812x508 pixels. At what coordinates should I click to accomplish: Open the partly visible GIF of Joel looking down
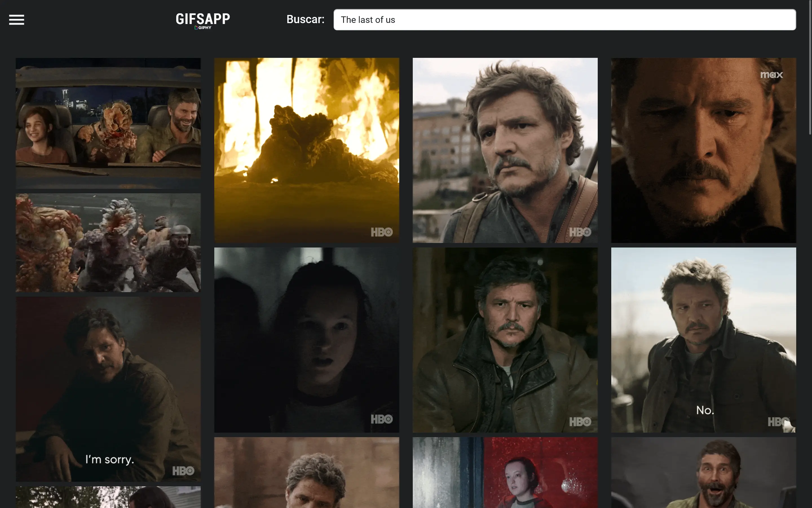pyautogui.click(x=307, y=472)
